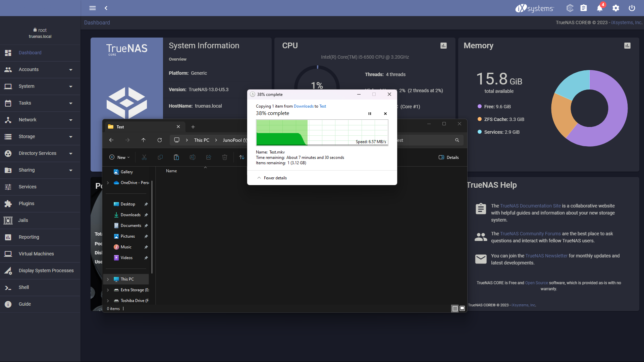Go back in File Explorer
This screenshot has height=362, width=644.
(111, 140)
